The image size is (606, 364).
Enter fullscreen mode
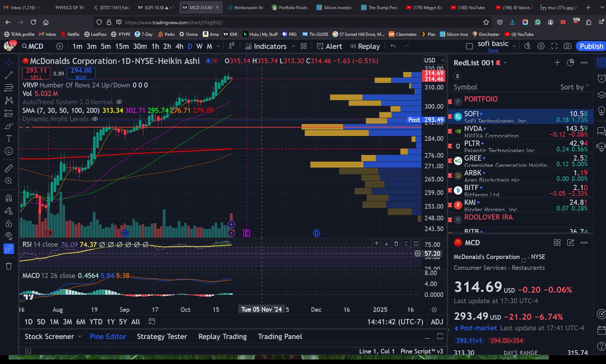pyautogui.click(x=554, y=46)
